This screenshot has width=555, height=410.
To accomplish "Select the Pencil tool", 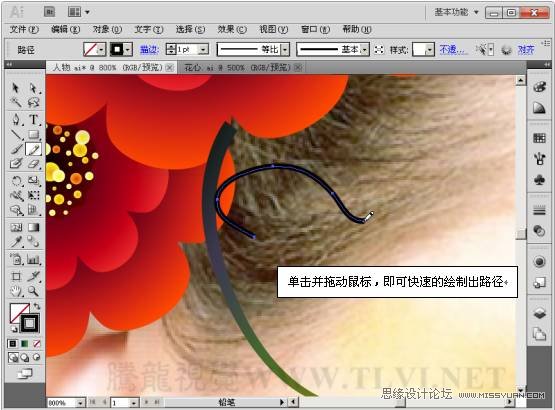I will coord(34,149).
